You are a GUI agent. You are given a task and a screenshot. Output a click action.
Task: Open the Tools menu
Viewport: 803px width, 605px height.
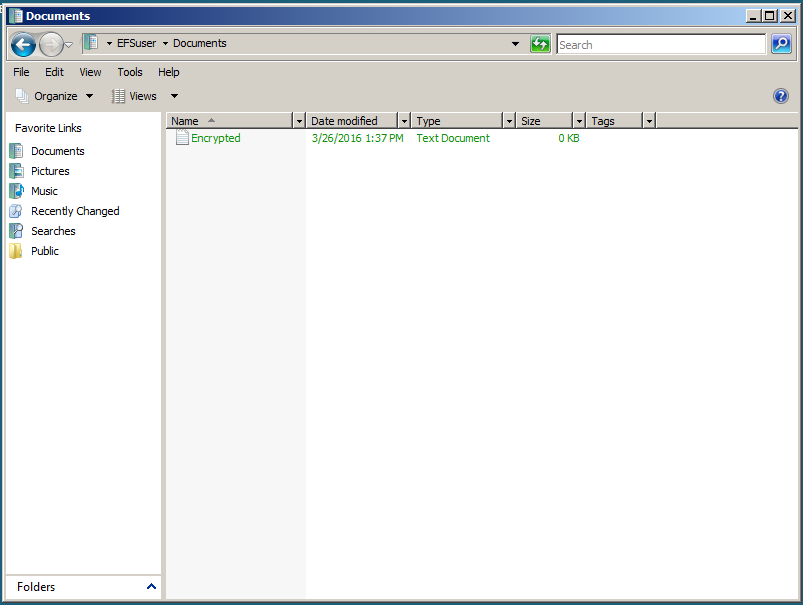[x=130, y=72]
